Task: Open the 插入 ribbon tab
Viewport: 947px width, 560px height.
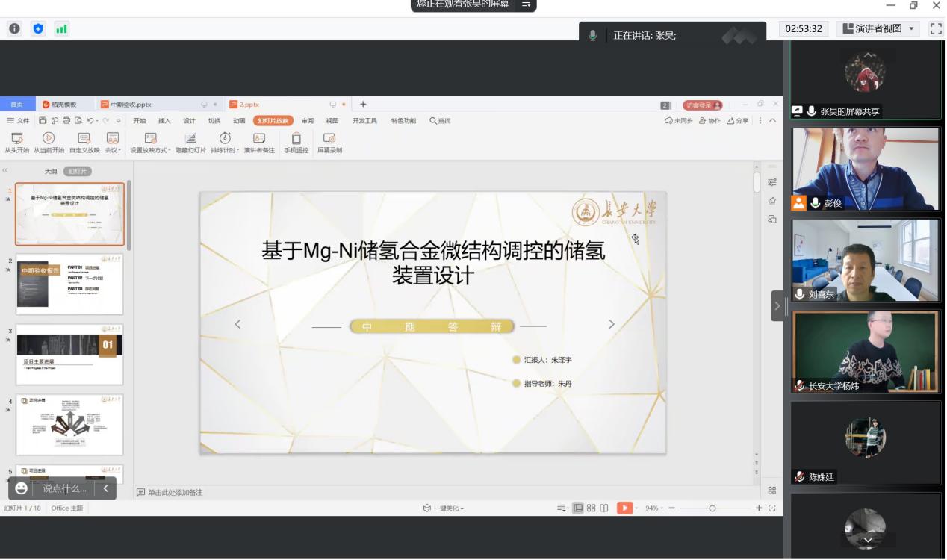Action: pyautogui.click(x=164, y=121)
